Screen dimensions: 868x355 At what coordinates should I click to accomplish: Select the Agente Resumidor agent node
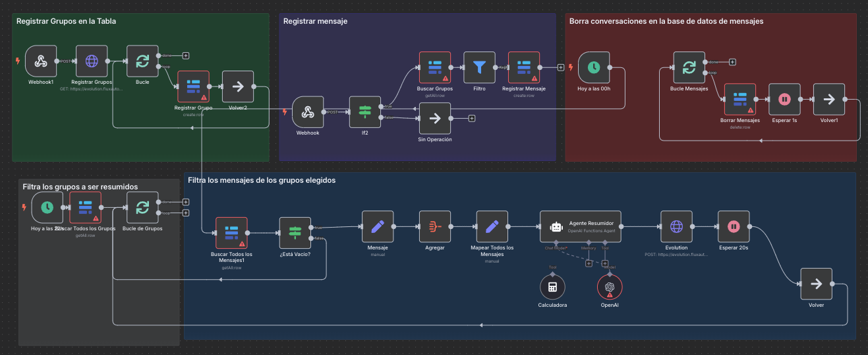(x=579, y=227)
